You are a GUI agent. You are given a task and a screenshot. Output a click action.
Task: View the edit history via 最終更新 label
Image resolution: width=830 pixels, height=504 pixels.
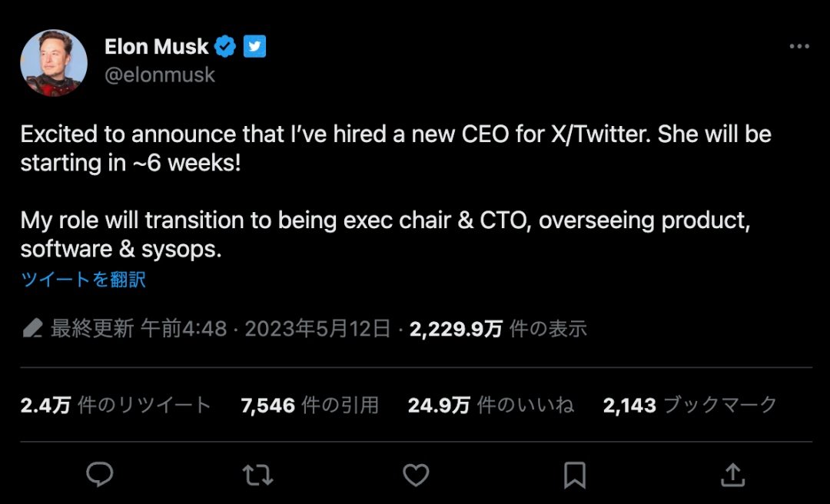[x=92, y=328]
